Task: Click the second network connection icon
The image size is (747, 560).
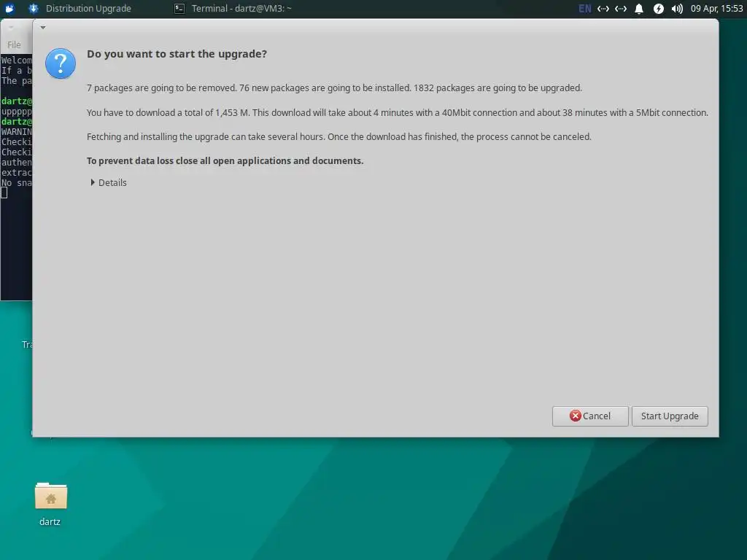Action: (x=621, y=9)
